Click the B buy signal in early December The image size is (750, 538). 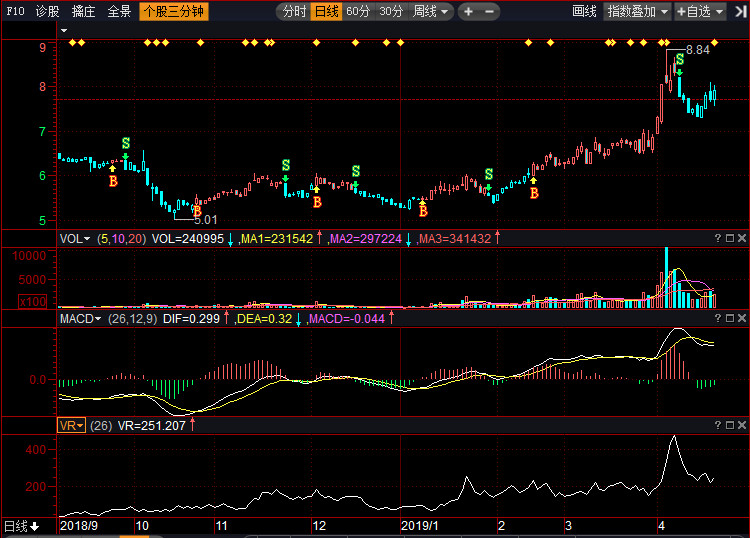pyautogui.click(x=317, y=202)
